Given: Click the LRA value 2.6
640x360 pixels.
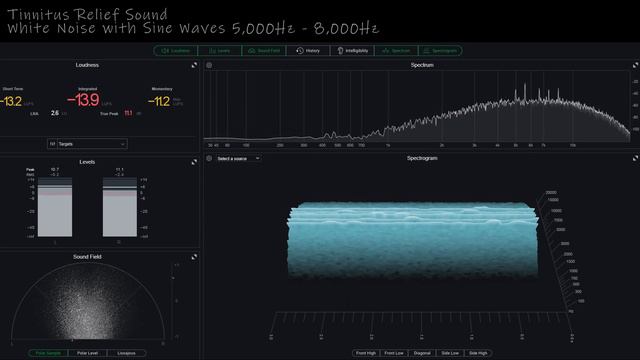Looking at the screenshot, I should pos(55,113).
